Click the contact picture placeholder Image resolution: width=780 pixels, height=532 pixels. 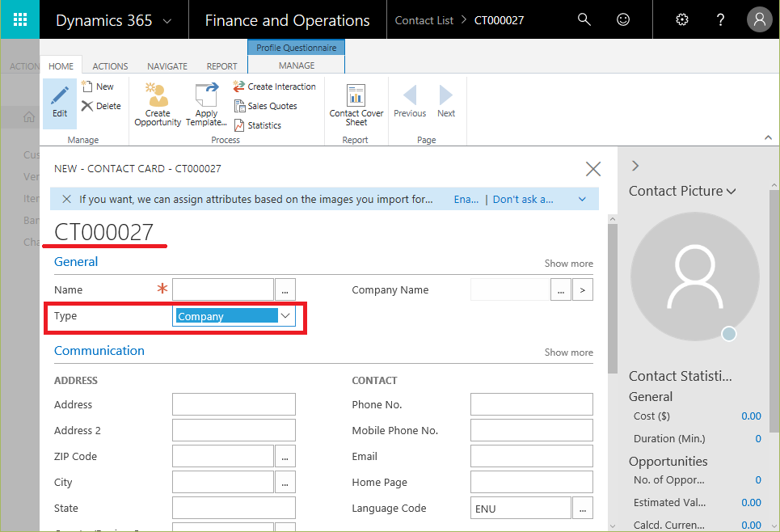point(695,277)
